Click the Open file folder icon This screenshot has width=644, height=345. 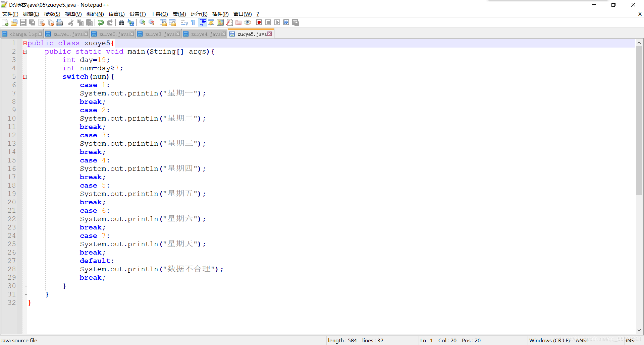click(x=14, y=22)
